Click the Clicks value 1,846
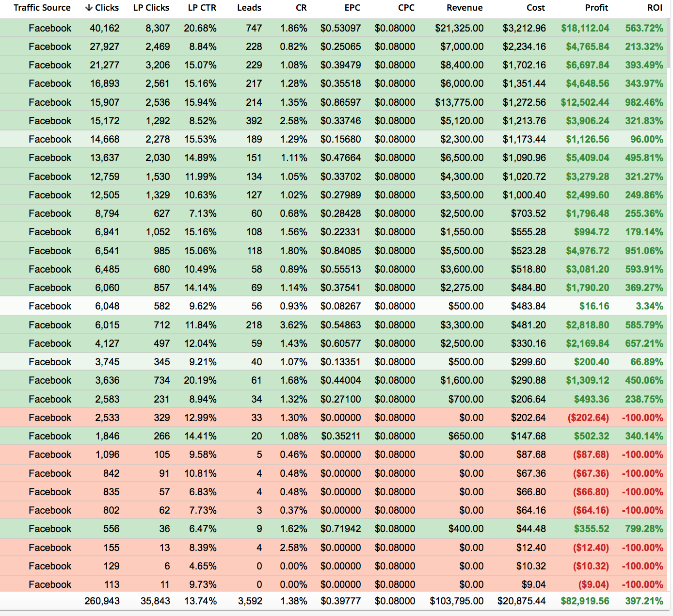Viewport: 673px width, 616px height. point(107,436)
